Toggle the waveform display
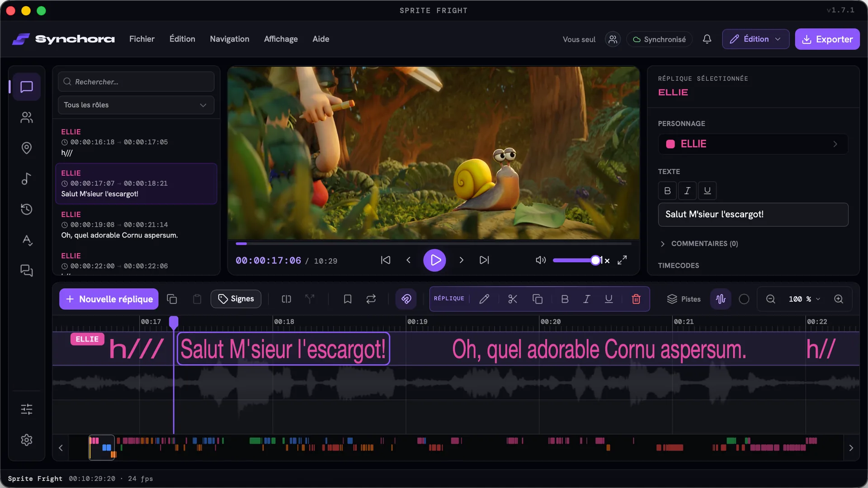Screen dimensions: 868x488 pos(721,299)
